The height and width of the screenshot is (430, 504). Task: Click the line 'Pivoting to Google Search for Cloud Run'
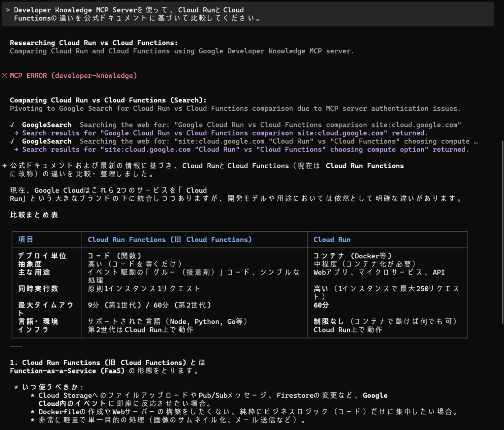coord(235,108)
